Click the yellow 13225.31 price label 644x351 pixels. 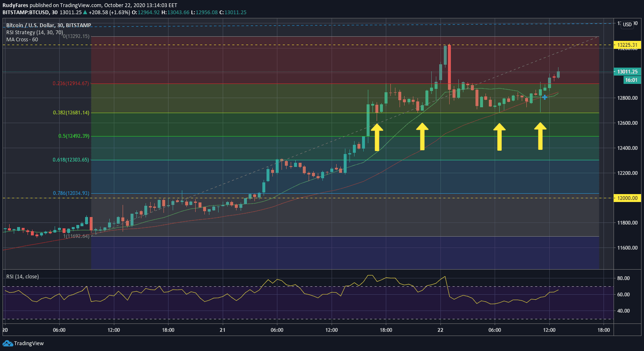point(627,45)
